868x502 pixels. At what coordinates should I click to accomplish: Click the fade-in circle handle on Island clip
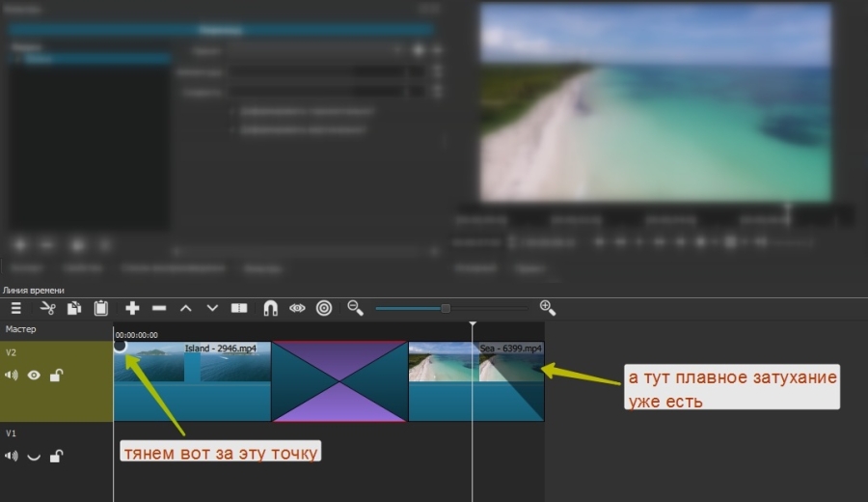120,346
